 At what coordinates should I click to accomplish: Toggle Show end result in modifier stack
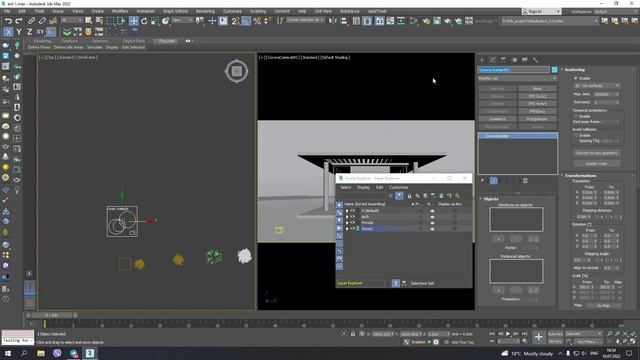point(493,180)
